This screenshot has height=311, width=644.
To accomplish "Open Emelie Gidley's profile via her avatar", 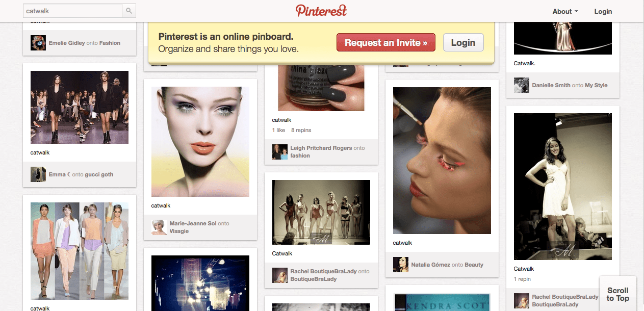I will click(x=38, y=43).
